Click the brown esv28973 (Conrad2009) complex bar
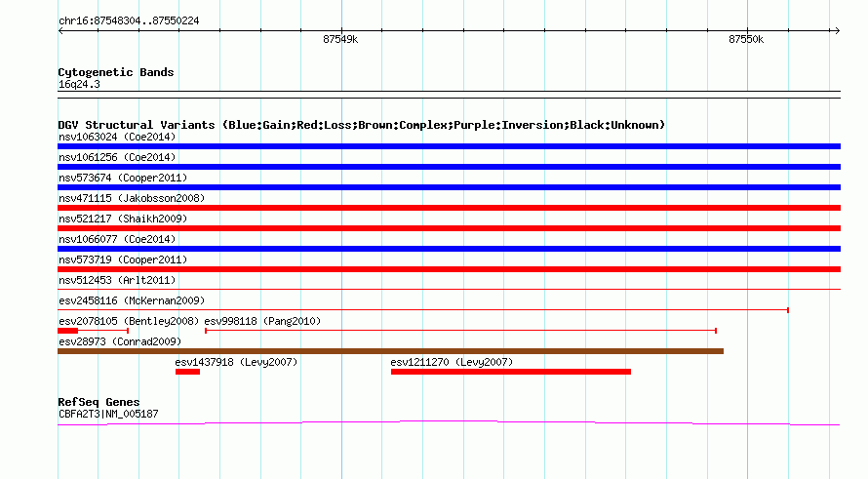Viewport: 868px width, 479px height. click(x=390, y=351)
